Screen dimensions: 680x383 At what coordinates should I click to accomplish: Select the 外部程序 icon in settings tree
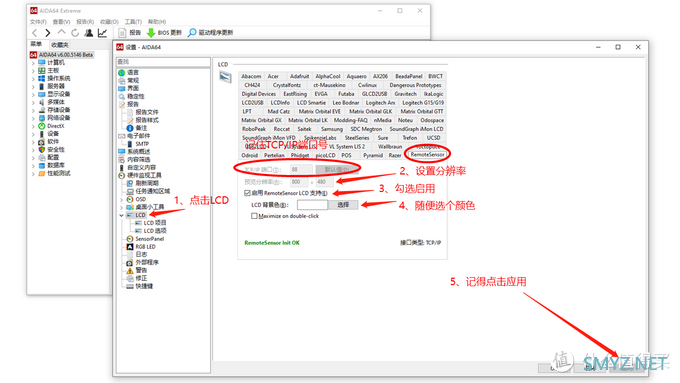click(130, 262)
